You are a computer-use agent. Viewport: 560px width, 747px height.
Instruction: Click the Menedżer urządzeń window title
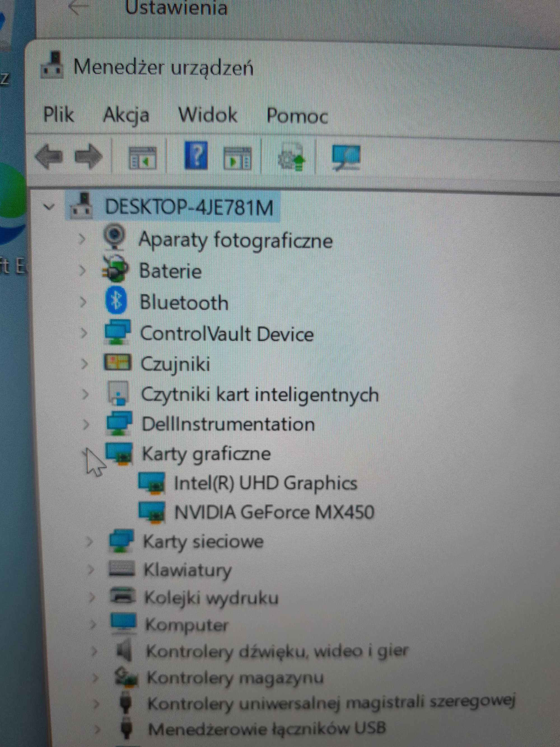click(x=163, y=67)
